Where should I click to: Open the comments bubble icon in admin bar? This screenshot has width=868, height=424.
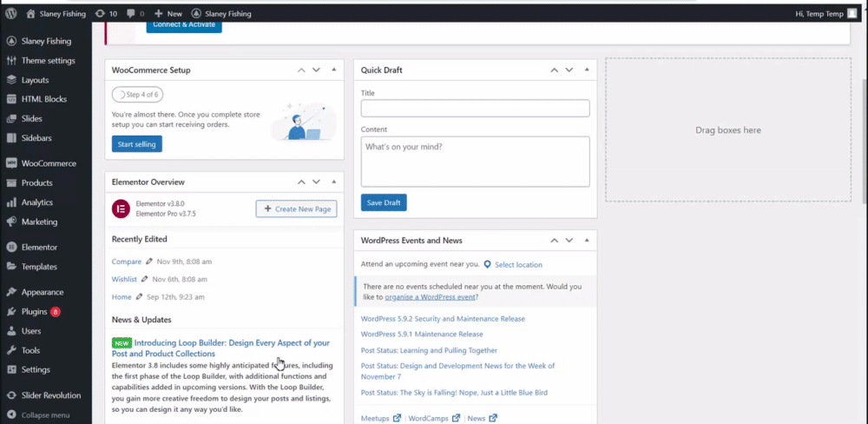pyautogui.click(x=131, y=14)
